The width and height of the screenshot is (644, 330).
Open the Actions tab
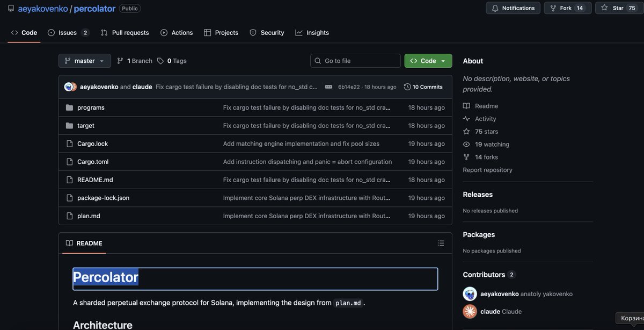[x=177, y=33]
